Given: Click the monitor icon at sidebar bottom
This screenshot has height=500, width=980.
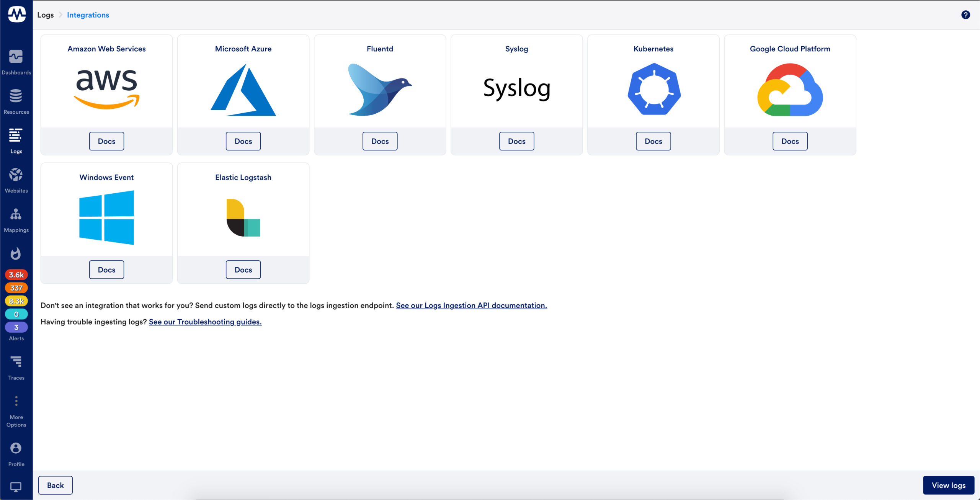Looking at the screenshot, I should click(16, 487).
